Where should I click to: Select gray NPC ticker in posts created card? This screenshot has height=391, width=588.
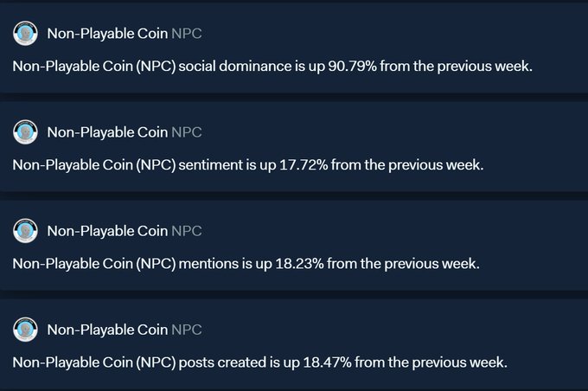pos(187,330)
